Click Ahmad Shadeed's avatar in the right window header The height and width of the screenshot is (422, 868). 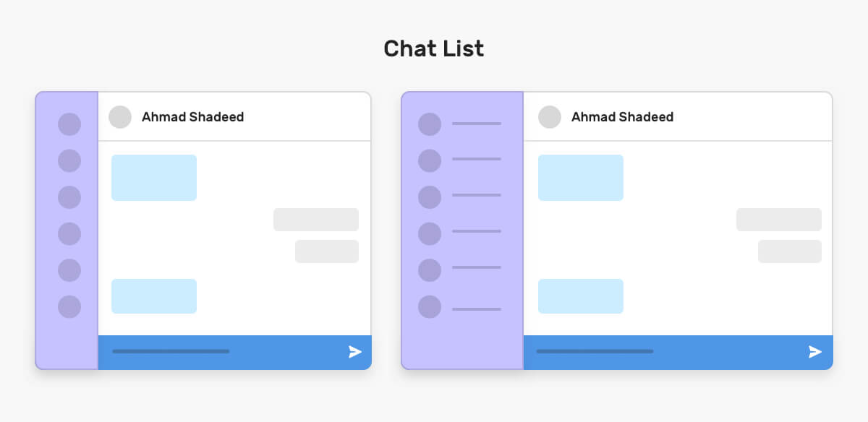(x=550, y=117)
